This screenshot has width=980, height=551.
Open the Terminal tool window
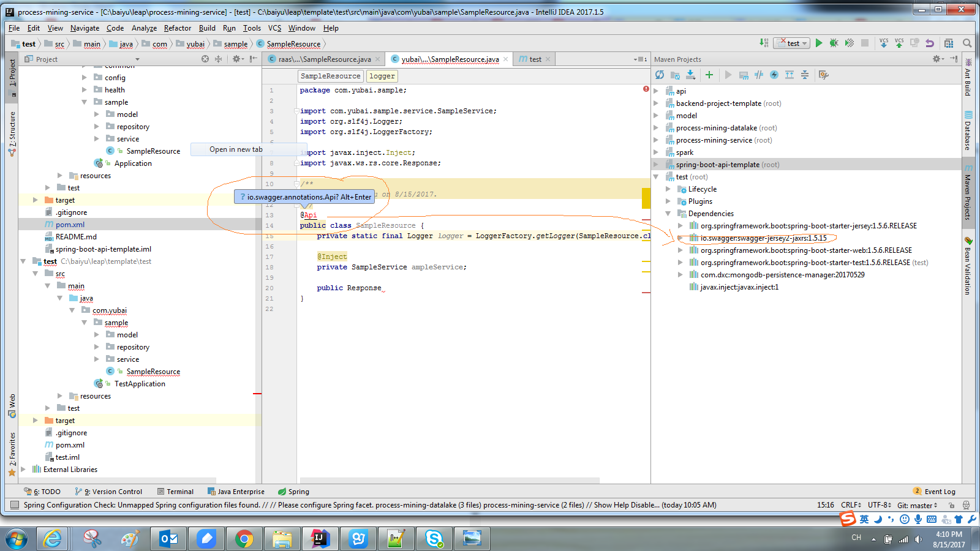click(x=175, y=492)
